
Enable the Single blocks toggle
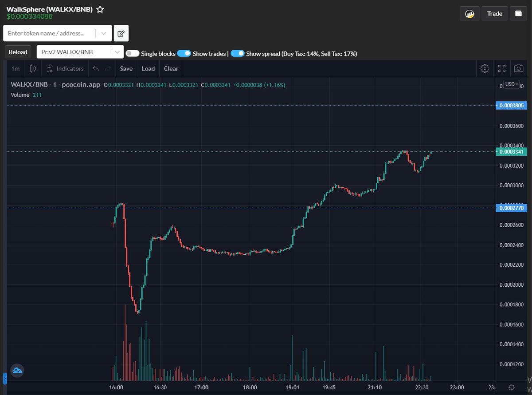132,53
